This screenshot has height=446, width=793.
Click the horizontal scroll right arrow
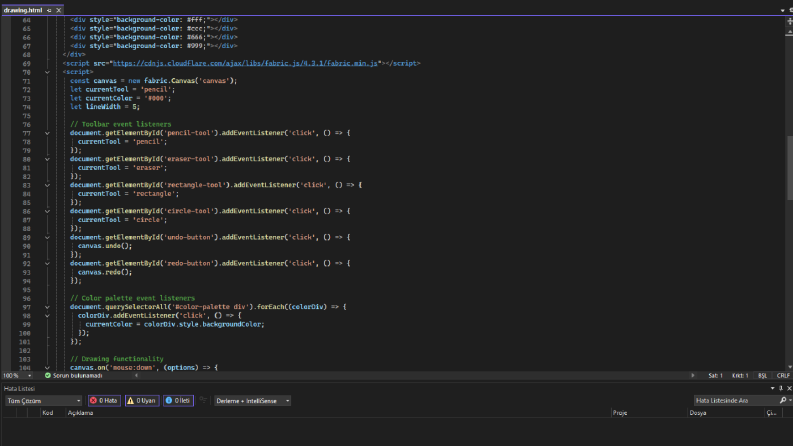693,376
